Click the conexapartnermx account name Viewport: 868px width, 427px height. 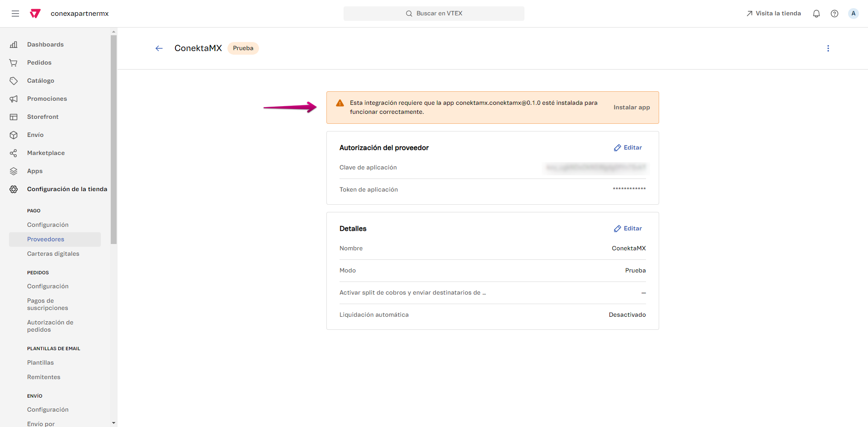80,14
